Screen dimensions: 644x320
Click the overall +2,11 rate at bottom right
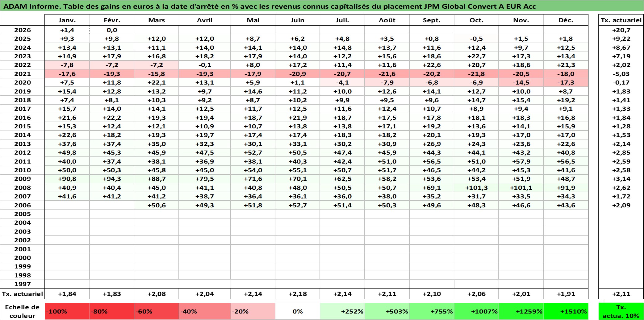pos(621,294)
